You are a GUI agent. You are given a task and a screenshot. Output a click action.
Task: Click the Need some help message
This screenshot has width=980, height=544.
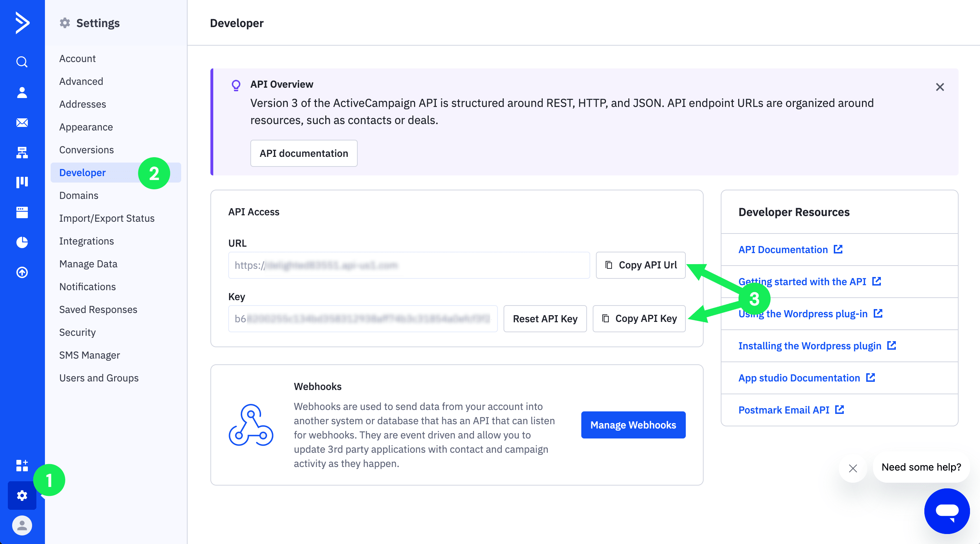[921, 467]
